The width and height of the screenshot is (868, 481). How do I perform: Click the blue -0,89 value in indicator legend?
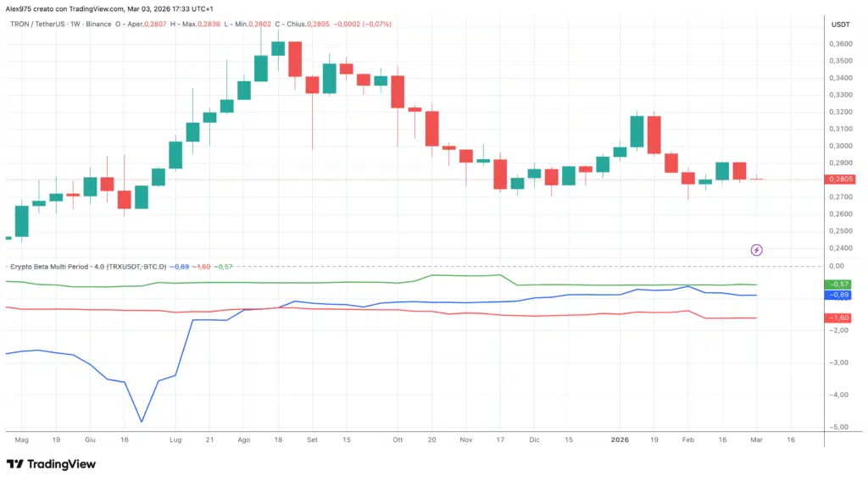181,266
